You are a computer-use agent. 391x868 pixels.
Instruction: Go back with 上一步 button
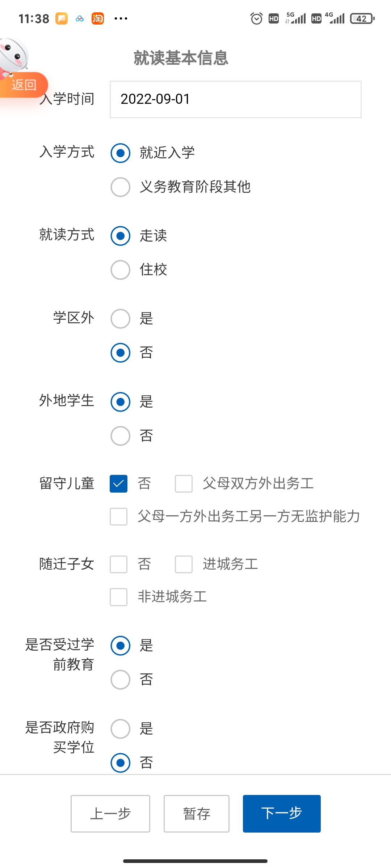[x=110, y=814]
